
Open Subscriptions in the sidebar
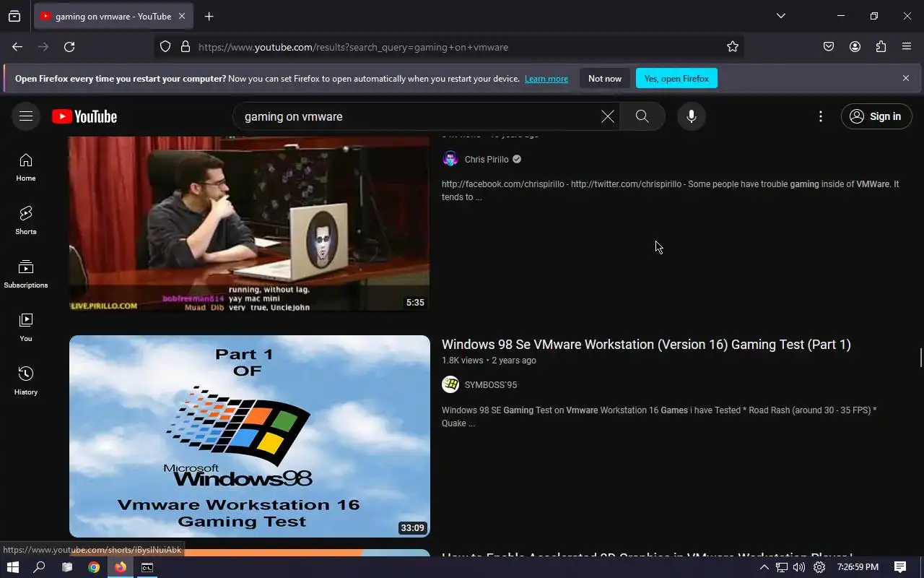coord(26,274)
